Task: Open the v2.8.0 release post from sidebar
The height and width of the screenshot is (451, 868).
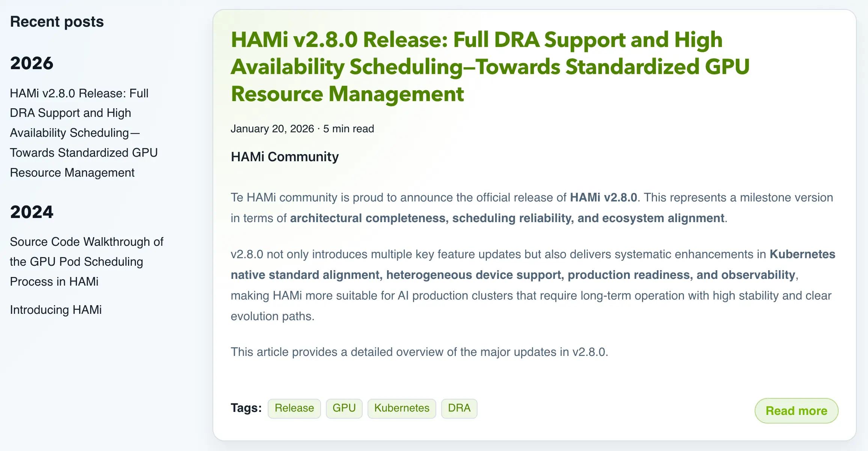Action: [83, 133]
